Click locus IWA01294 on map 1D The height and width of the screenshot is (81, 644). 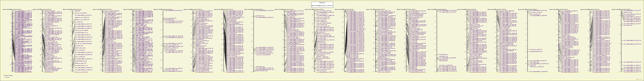coord(78,11)
